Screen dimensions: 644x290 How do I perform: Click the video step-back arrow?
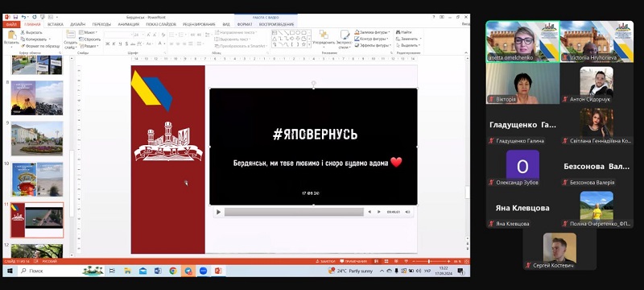369,212
